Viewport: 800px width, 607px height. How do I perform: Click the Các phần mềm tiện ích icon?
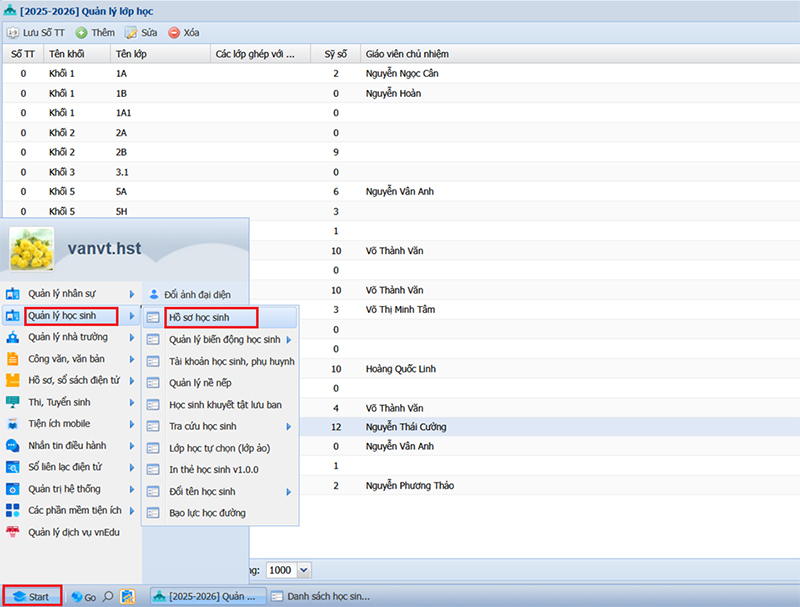tap(13, 511)
